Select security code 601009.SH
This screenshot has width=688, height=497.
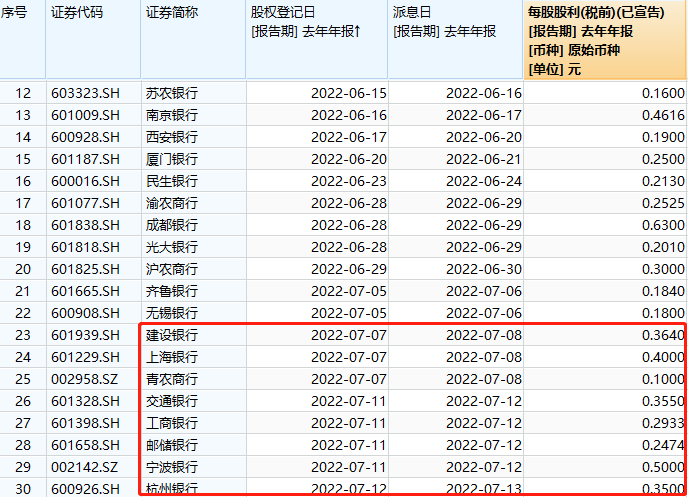click(x=85, y=115)
